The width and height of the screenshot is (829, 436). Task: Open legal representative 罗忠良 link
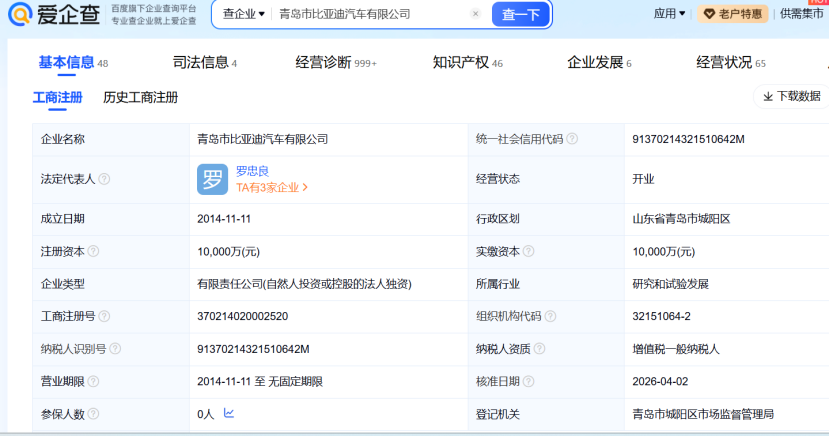pyautogui.click(x=252, y=171)
